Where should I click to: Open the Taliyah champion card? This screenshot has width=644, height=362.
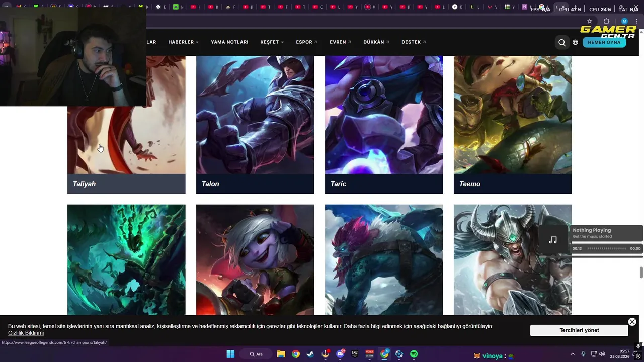point(126,151)
